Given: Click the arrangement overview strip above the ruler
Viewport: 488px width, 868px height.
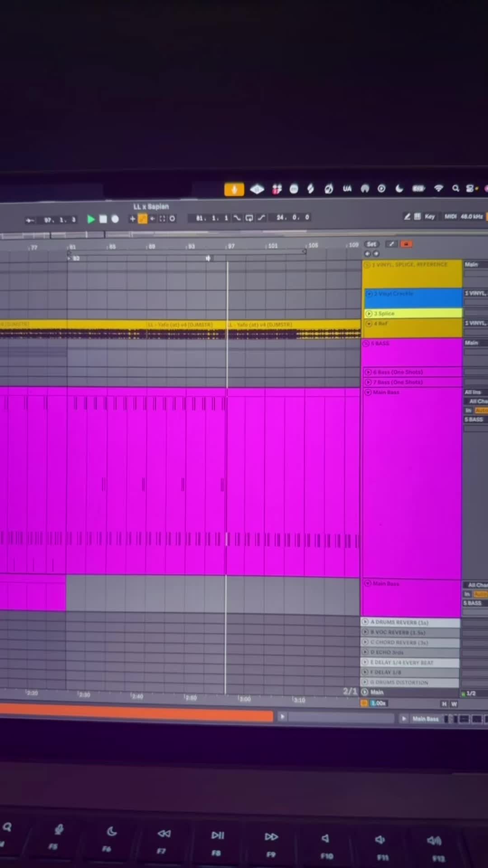Looking at the screenshot, I should coord(181,235).
